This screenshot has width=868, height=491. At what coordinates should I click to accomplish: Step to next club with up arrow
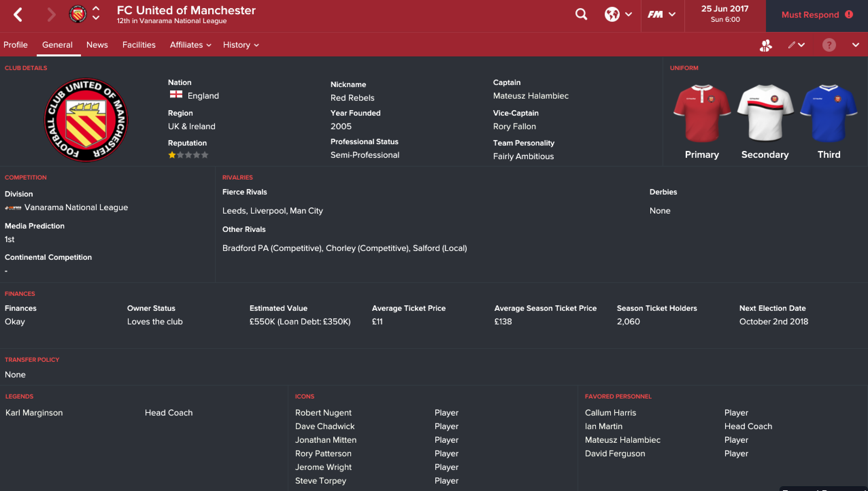tap(96, 9)
